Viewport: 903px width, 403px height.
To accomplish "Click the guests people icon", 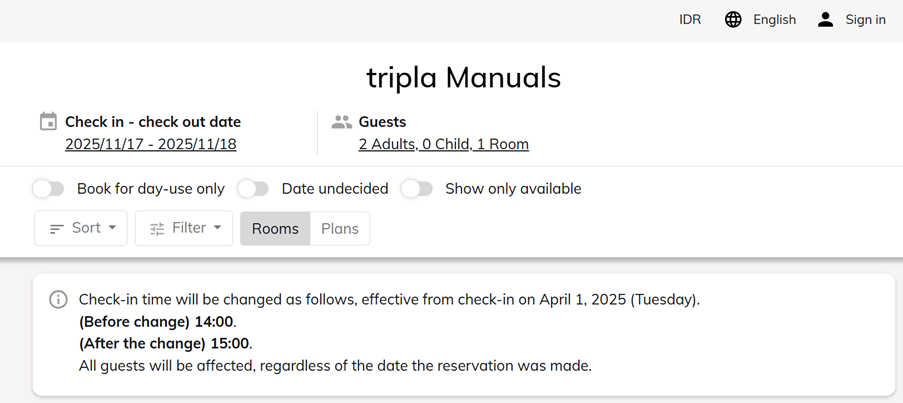I will tap(342, 122).
